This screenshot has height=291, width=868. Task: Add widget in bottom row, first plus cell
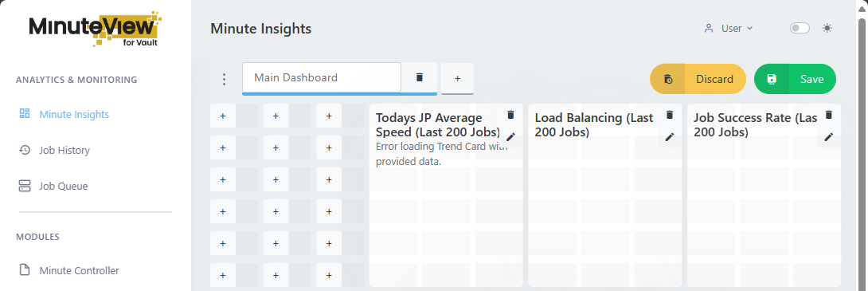[223, 275]
